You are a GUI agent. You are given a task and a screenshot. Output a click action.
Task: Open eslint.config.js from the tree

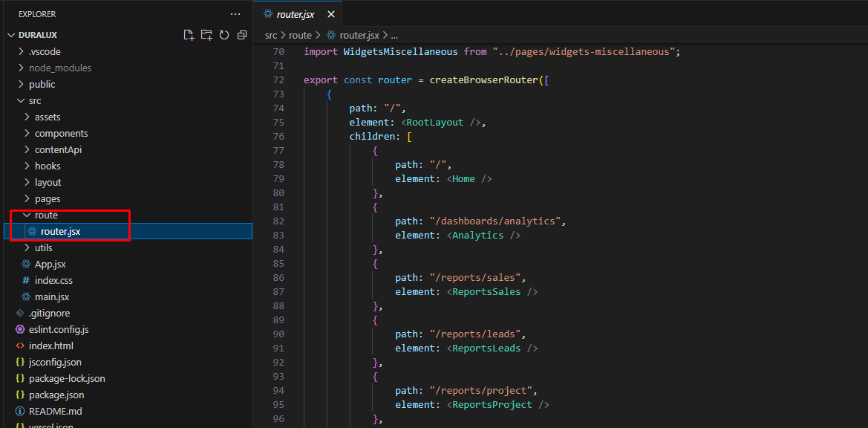[59, 329]
